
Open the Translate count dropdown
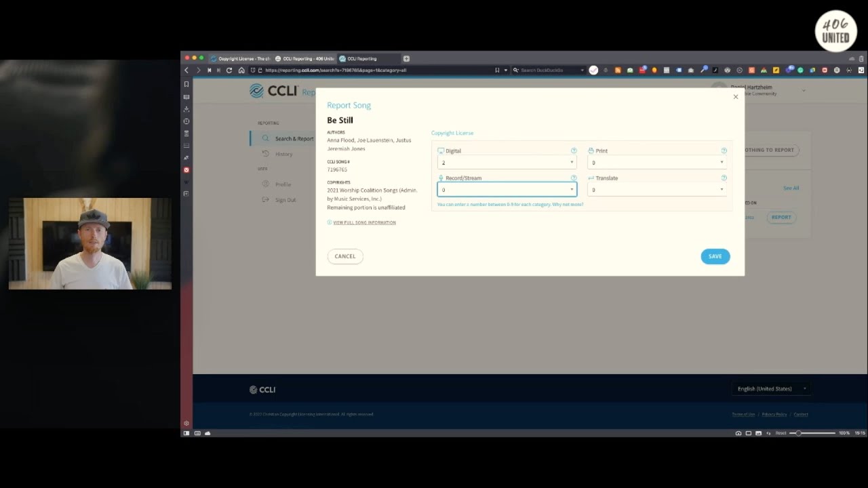click(656, 190)
